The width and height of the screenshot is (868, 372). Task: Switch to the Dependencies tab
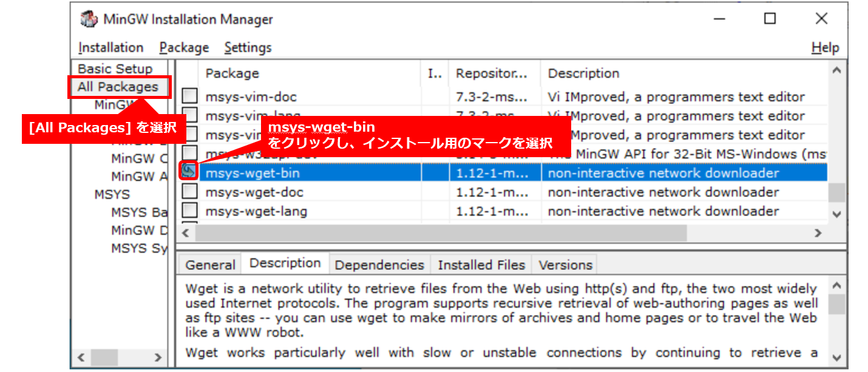(x=379, y=265)
